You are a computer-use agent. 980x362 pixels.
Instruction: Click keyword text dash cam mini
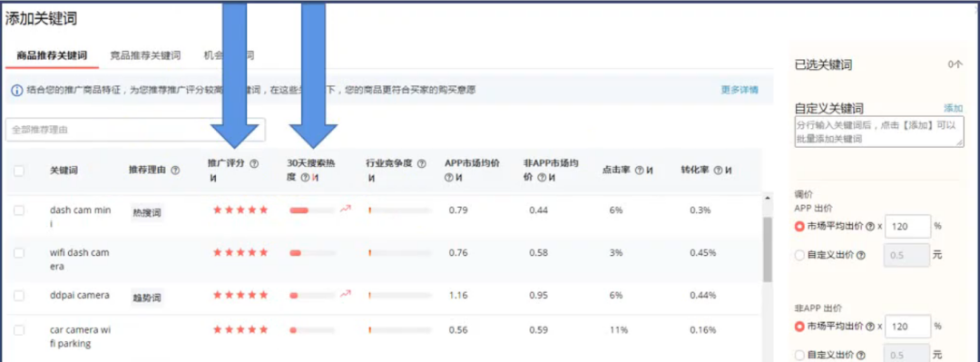(x=80, y=217)
